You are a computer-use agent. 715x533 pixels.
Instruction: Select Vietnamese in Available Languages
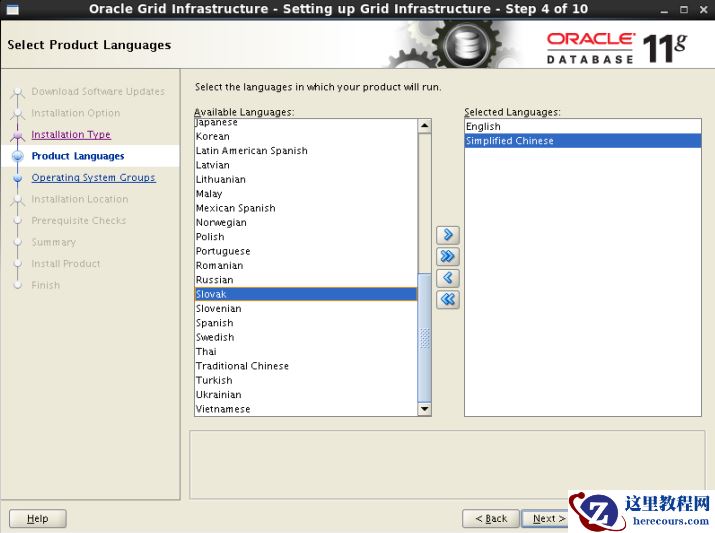coord(306,409)
